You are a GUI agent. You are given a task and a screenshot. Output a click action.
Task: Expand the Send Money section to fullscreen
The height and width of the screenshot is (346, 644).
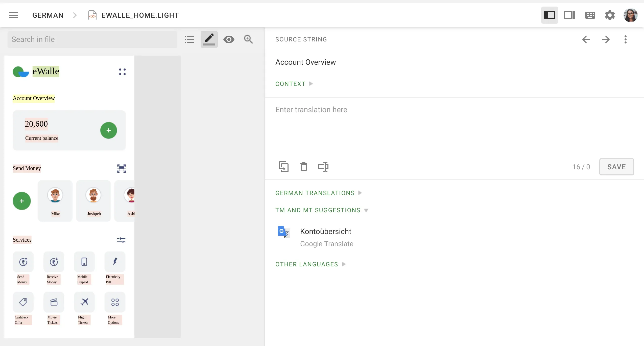click(x=122, y=168)
